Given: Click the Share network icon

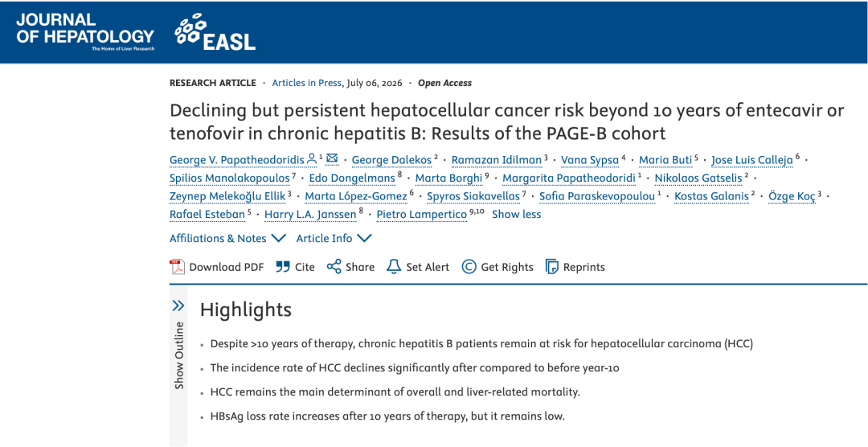Looking at the screenshot, I should click(334, 267).
